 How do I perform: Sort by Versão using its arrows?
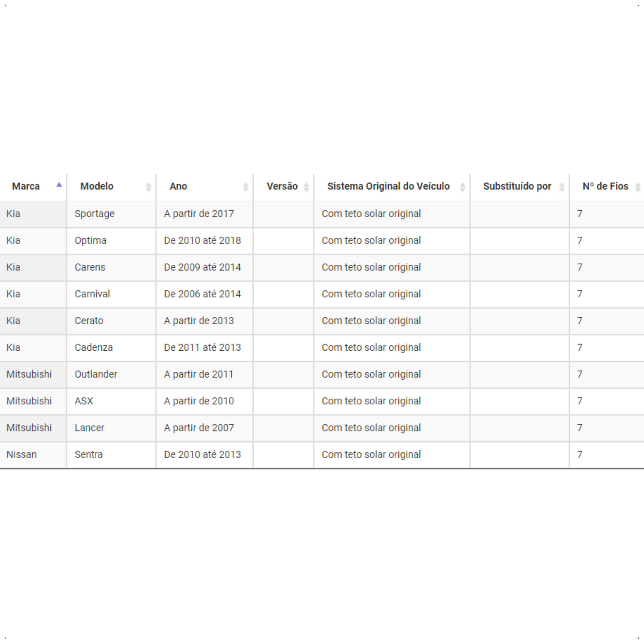tap(306, 187)
